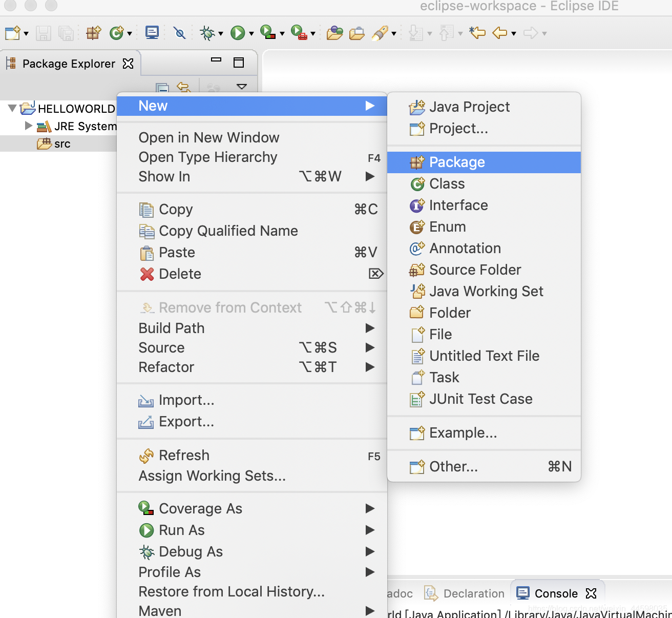Choose Copy from context menu

pos(252,209)
